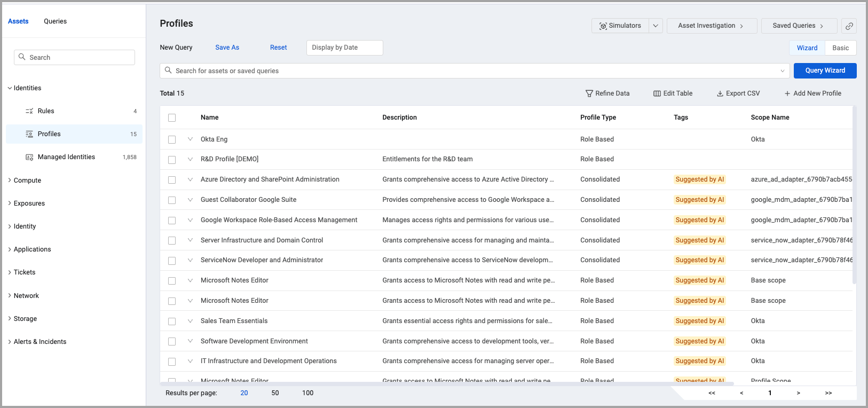The image size is (868, 408).
Task: Check the IT Infrastructure and Development Operations checkbox
Action: pos(172,362)
